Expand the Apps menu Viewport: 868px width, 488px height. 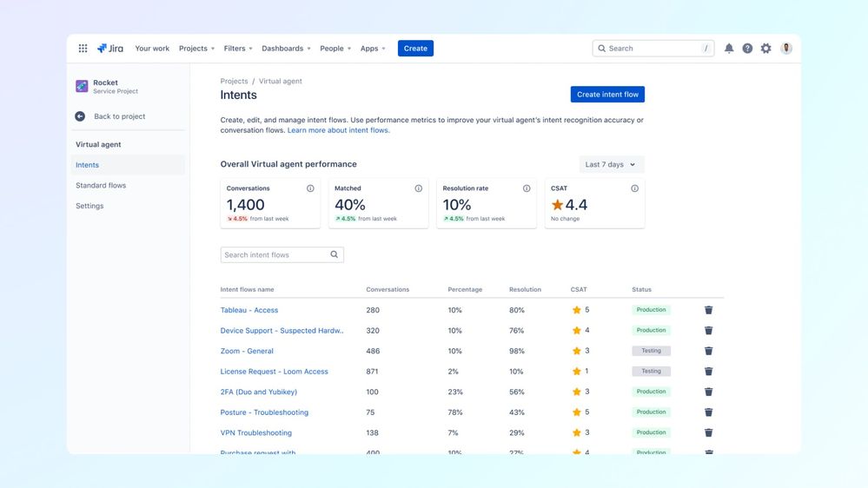coord(373,48)
